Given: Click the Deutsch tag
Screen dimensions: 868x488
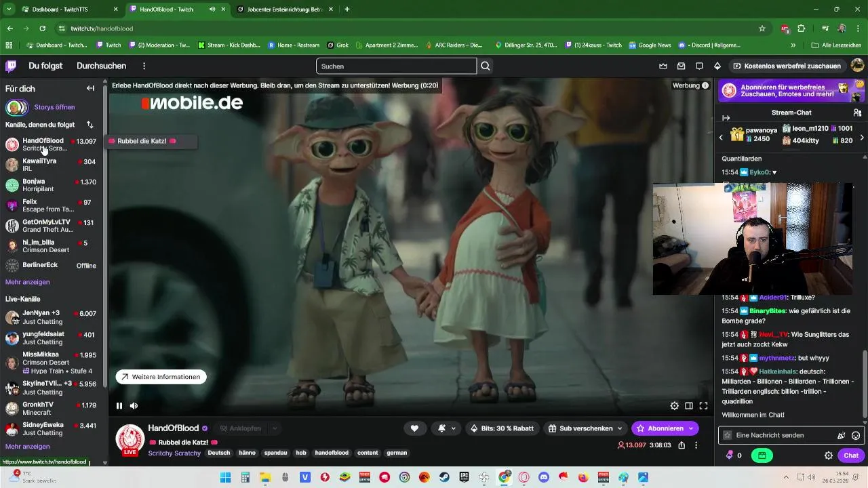Looking at the screenshot, I should pos(219,453).
